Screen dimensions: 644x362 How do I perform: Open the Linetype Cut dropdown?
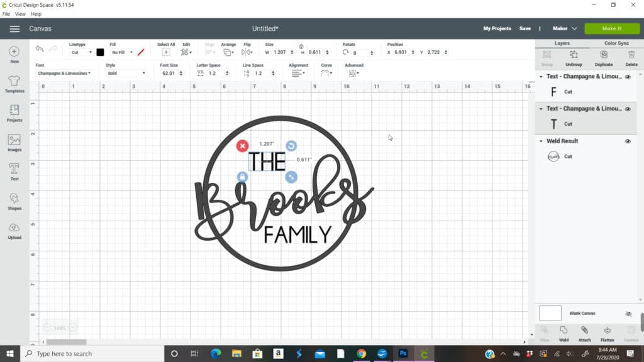(x=81, y=53)
